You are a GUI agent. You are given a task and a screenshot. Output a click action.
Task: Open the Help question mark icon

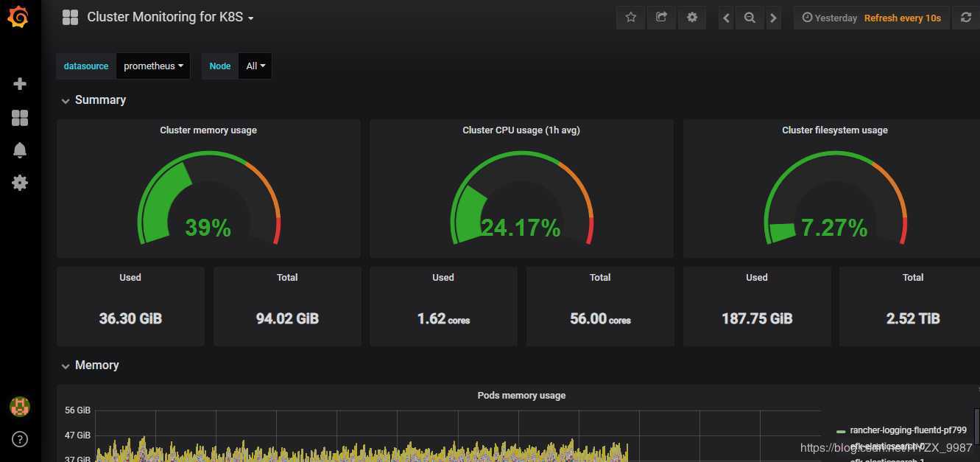pyautogui.click(x=20, y=439)
